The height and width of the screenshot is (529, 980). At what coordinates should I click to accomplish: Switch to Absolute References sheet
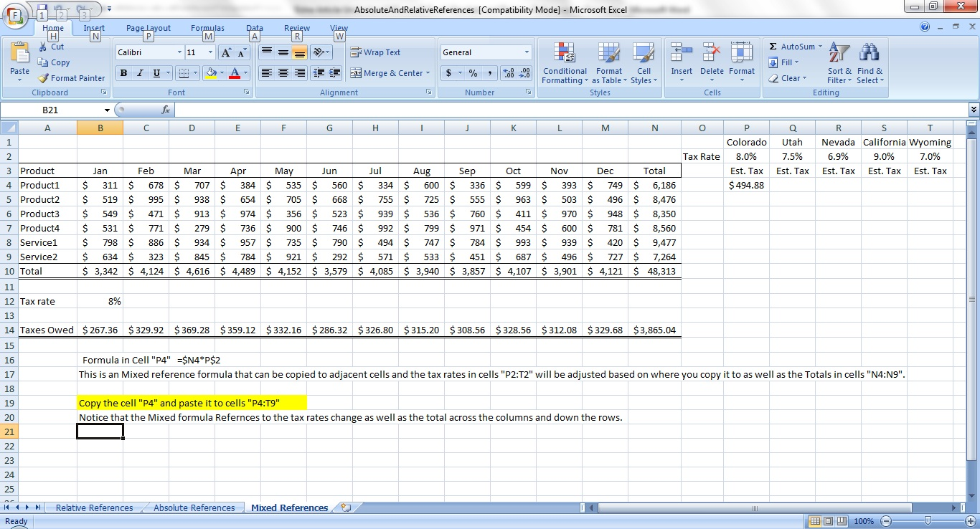pos(194,507)
